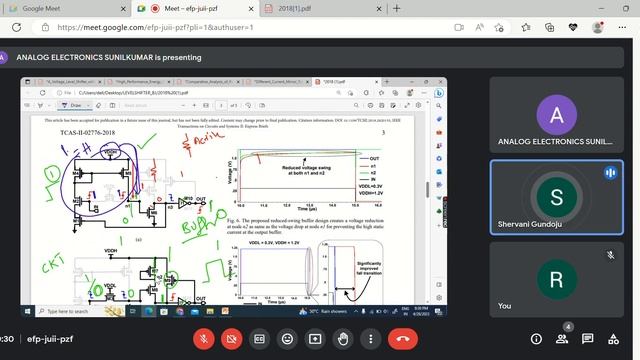Turn on the camera in Meet
Screen dimensions: 640x360
(231, 339)
